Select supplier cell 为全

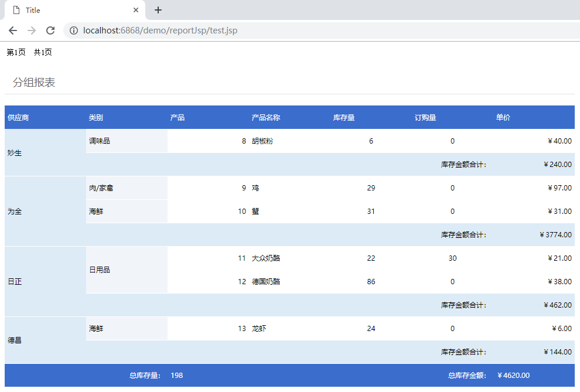coord(45,211)
